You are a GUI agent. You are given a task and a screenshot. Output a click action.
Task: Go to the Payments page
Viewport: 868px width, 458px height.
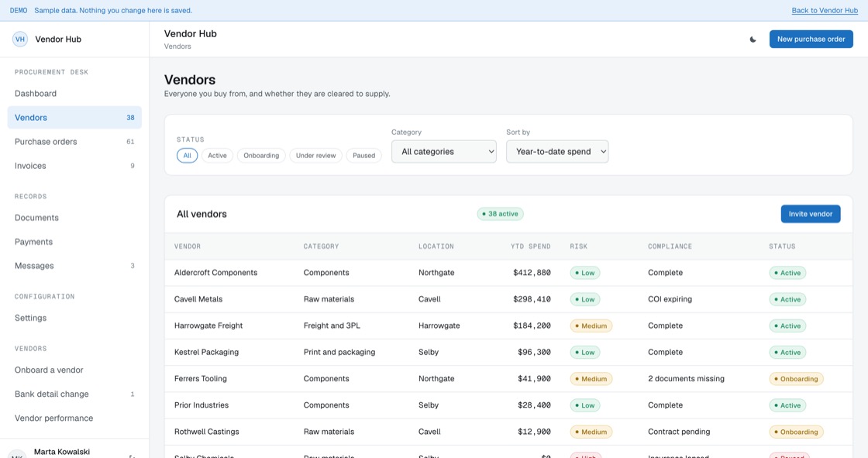pos(74,242)
